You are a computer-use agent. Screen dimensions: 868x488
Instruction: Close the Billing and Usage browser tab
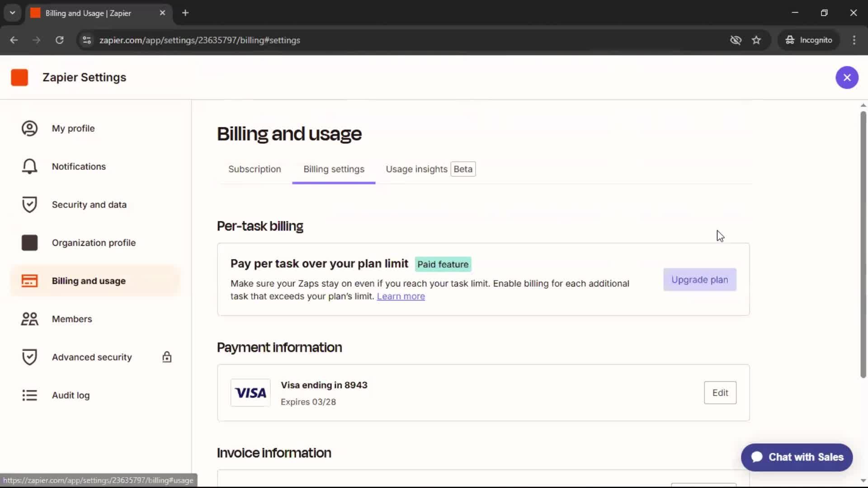[162, 13]
